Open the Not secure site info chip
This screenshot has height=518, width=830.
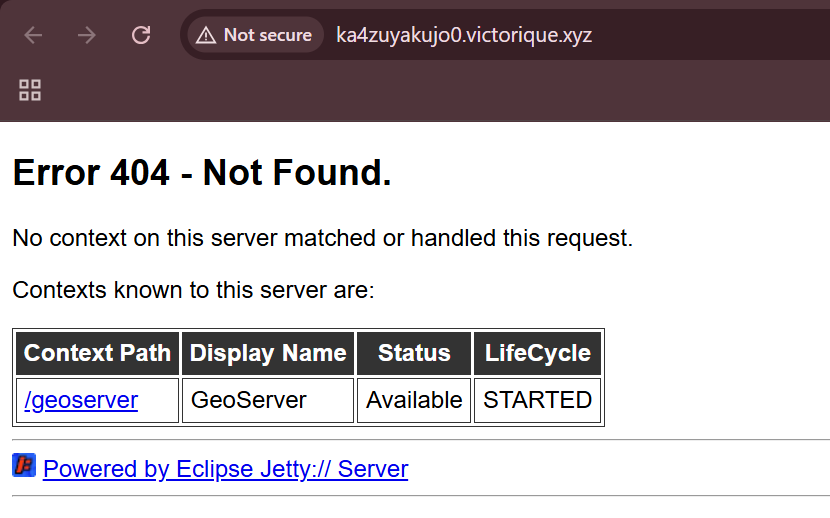[255, 35]
